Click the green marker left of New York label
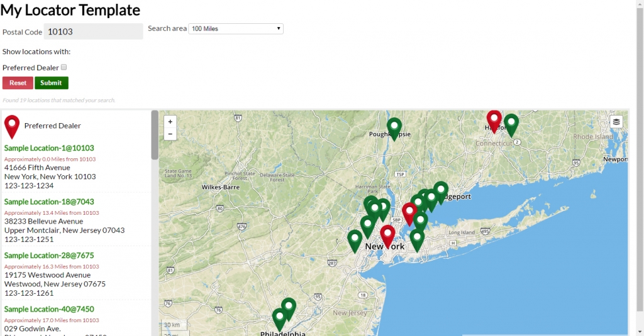Viewport: 644px width, 336px height. [x=355, y=241]
